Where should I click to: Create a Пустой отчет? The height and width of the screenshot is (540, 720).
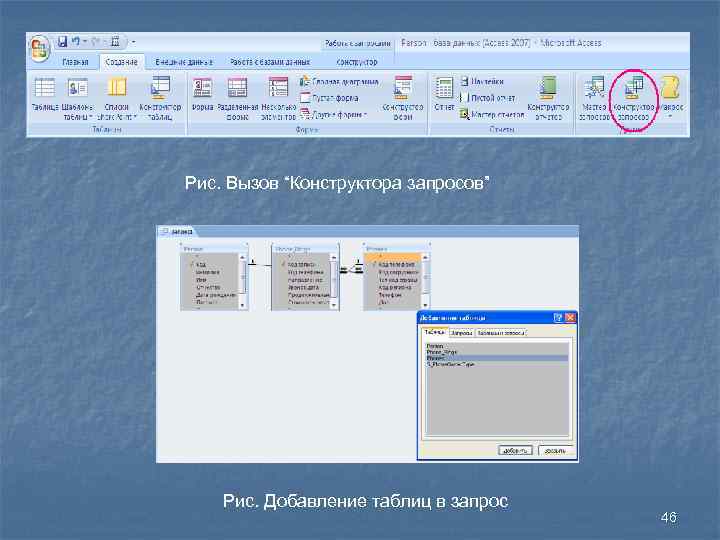[488, 98]
